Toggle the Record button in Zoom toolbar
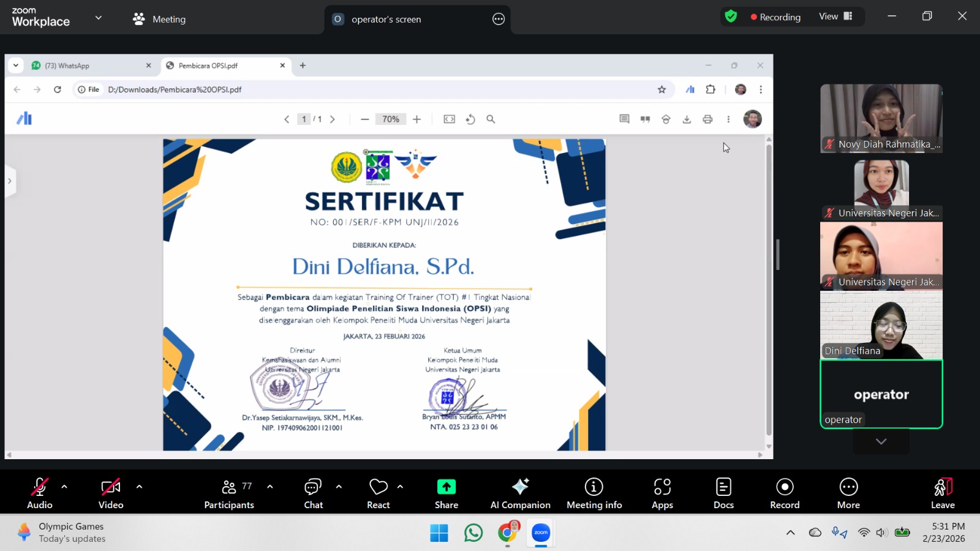Viewport: 980px width, 551px height. 785,493
